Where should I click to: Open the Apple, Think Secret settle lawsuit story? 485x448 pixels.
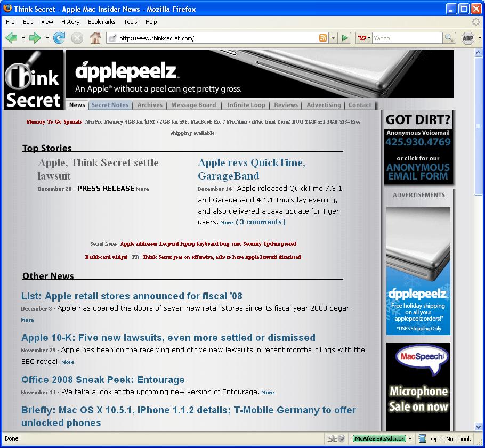tap(98, 169)
